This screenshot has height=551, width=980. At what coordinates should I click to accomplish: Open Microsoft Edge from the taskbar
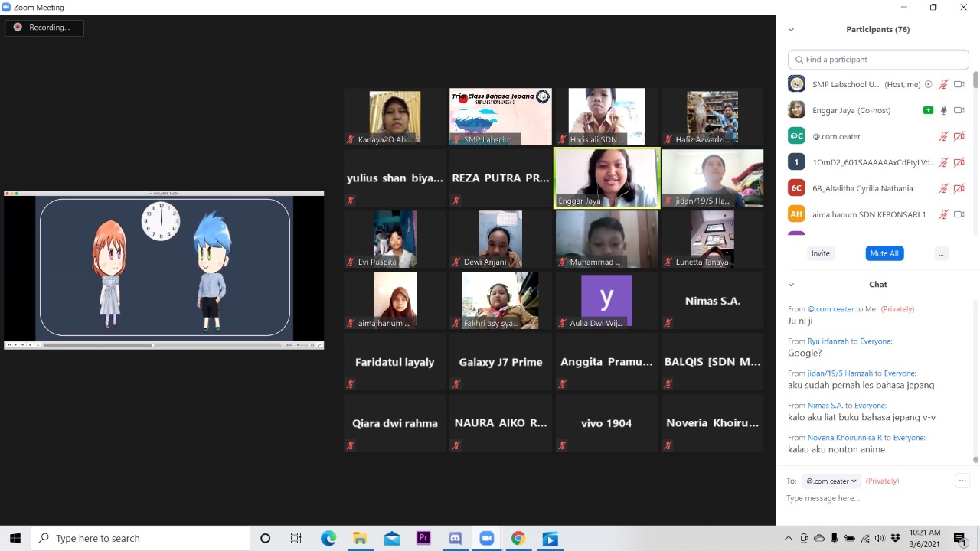tap(328, 539)
